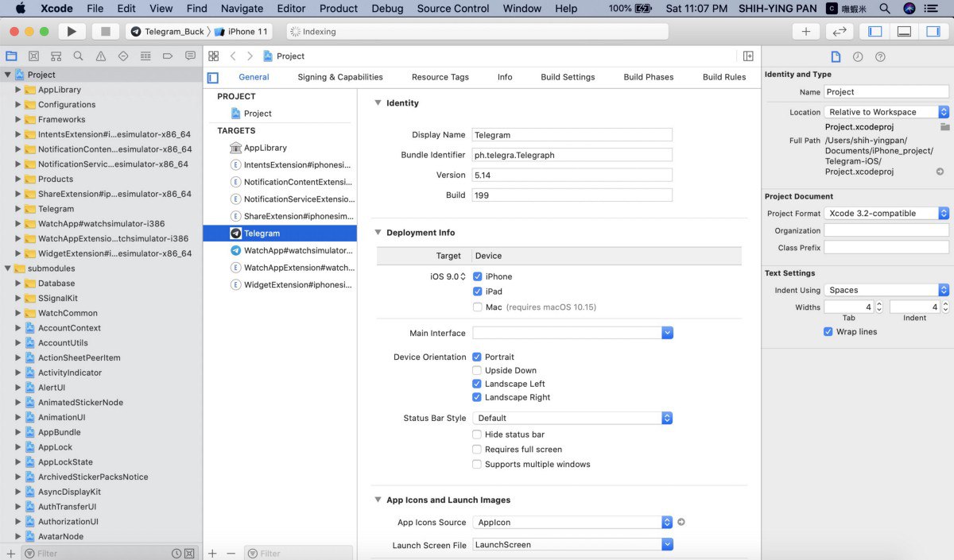
Task: Open the Symbol navigator icon
Action: 56,56
